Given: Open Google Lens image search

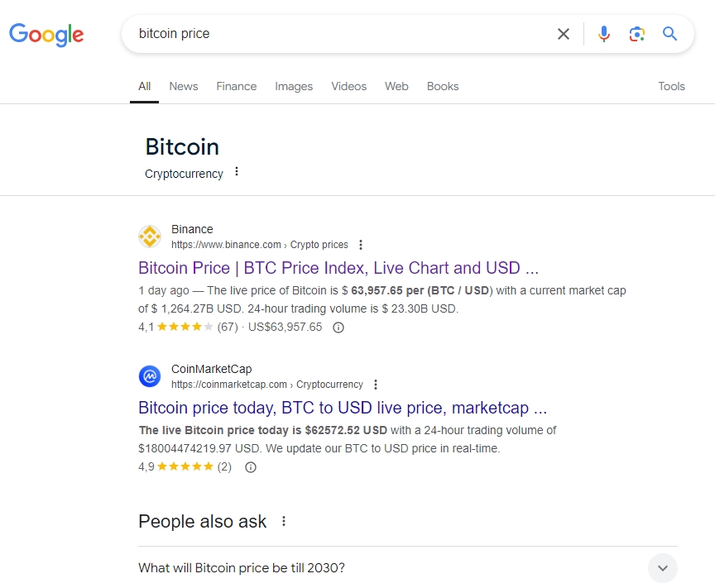Looking at the screenshot, I should click(637, 34).
